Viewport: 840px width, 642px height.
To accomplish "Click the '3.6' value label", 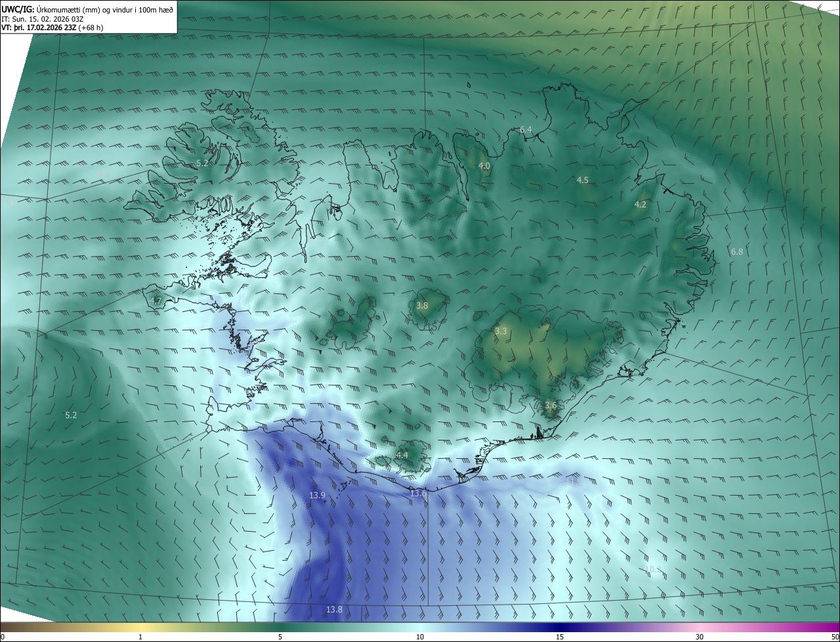I will (551, 406).
